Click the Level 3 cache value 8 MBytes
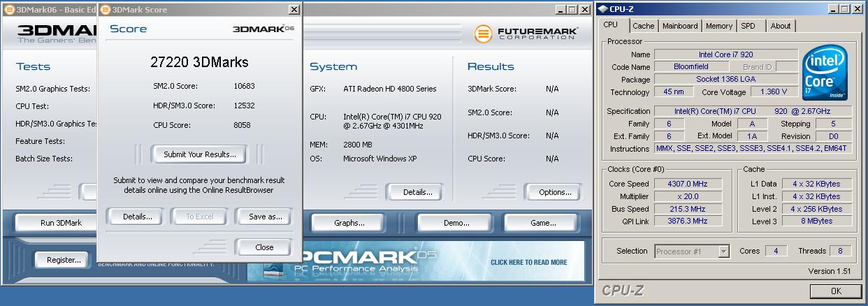Screen dimensions: 868x306 pyautogui.click(x=816, y=221)
